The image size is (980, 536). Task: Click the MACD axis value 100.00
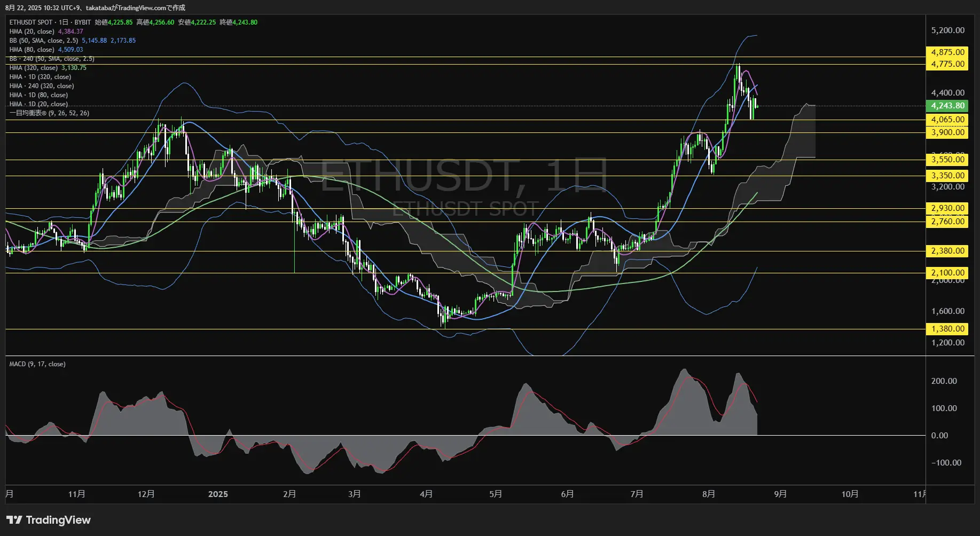click(944, 408)
